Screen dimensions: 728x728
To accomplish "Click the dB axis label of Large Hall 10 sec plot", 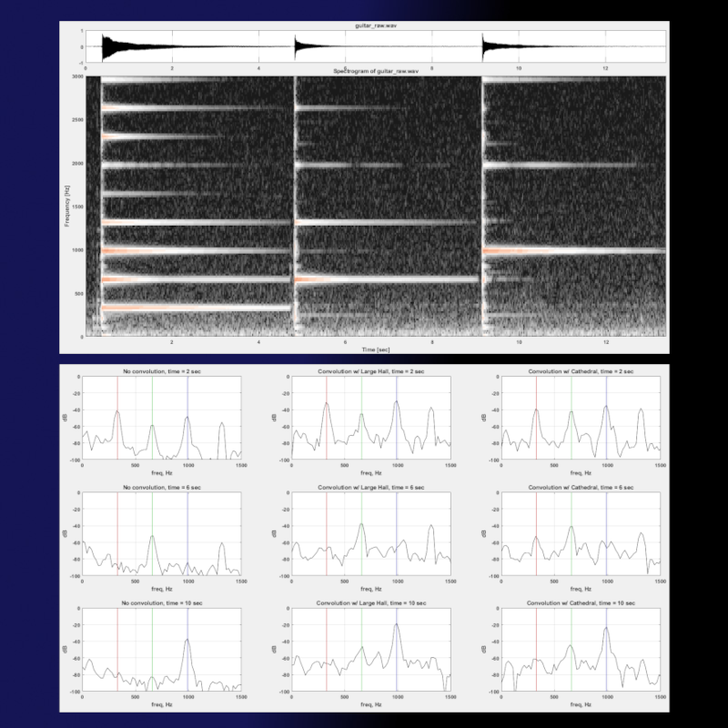I will click(274, 649).
